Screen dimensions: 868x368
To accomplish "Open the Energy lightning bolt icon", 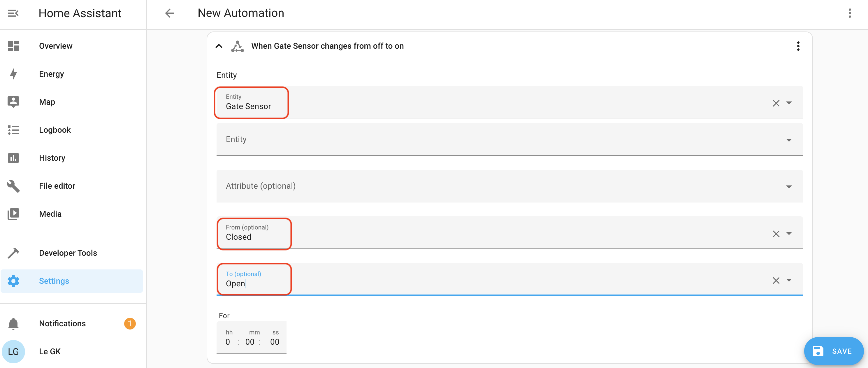I will tap(13, 74).
